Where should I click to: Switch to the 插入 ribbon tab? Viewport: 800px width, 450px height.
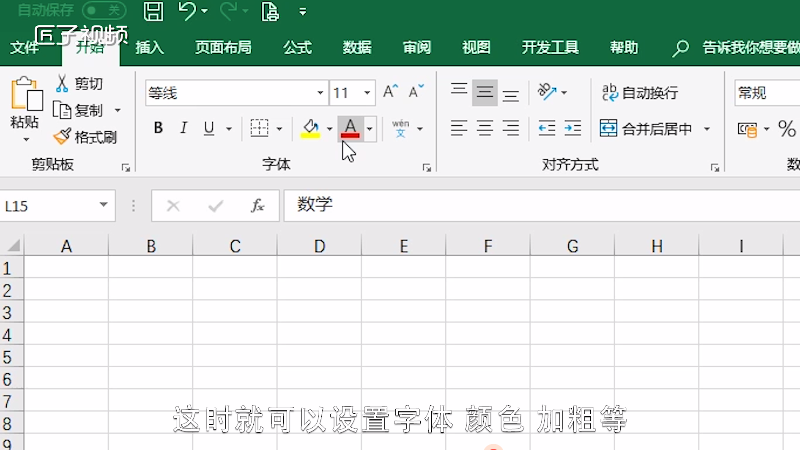click(150, 47)
